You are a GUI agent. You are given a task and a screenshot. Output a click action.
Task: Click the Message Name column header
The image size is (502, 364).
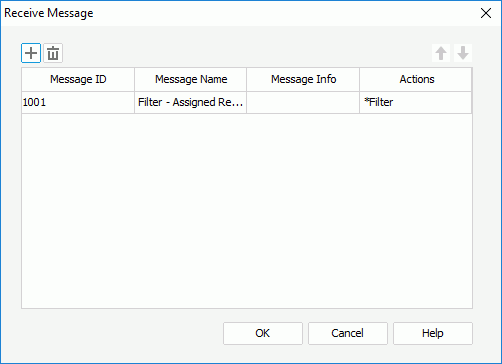[x=191, y=79]
